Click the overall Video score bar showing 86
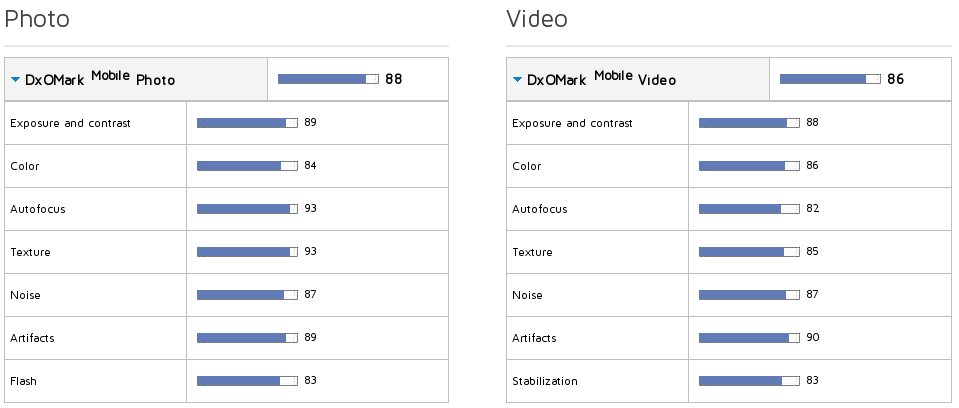 point(831,79)
